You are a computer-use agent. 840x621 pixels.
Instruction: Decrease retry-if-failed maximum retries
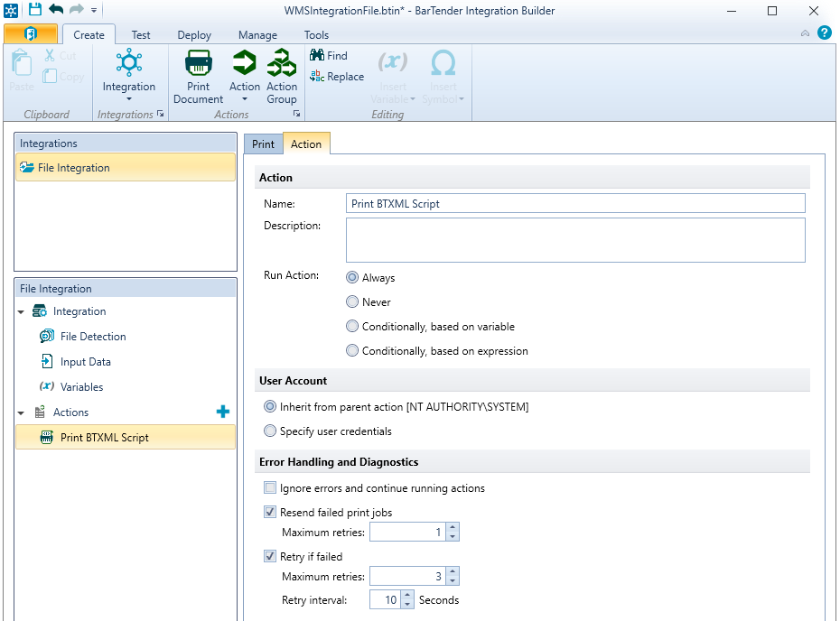(x=453, y=581)
